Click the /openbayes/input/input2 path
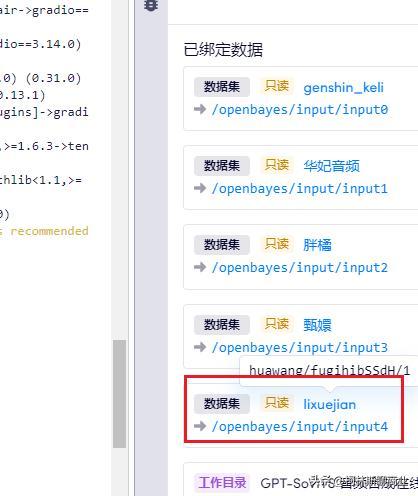Screen dimensions: 418x496 [300, 268]
